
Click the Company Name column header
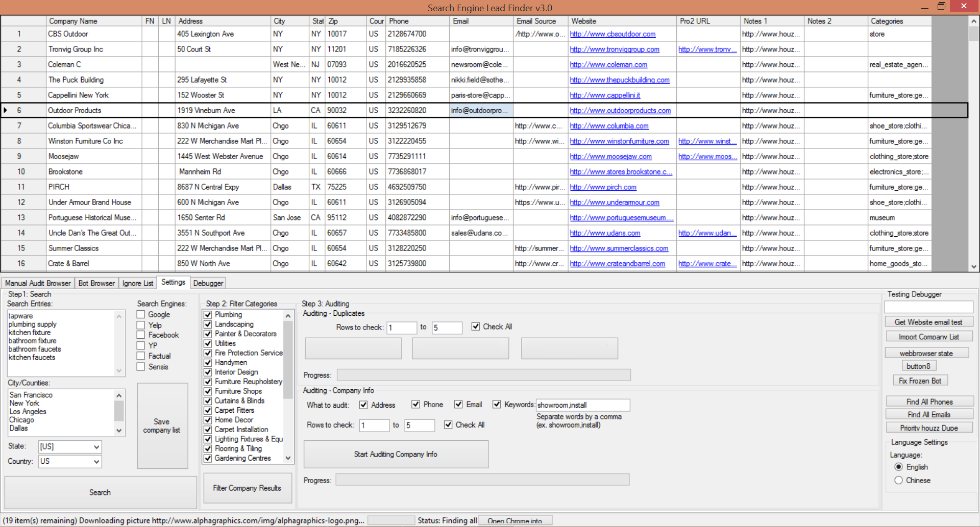pyautogui.click(x=94, y=21)
